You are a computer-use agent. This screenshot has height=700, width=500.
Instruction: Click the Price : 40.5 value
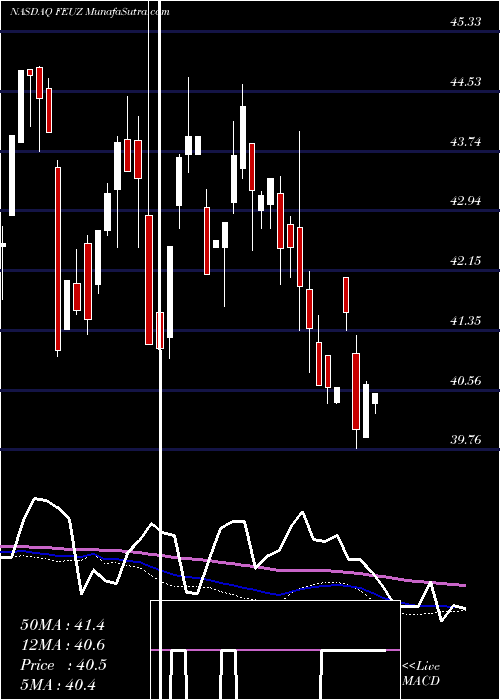coord(63,665)
